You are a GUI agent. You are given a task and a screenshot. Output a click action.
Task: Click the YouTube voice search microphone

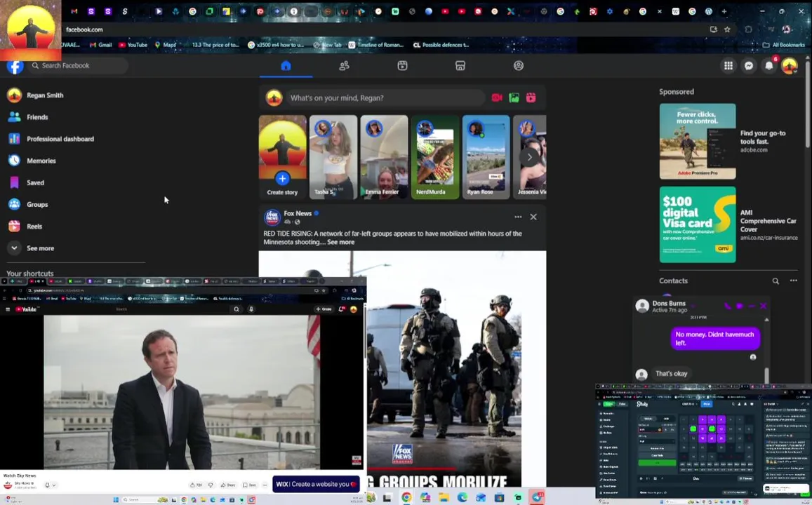tap(251, 309)
